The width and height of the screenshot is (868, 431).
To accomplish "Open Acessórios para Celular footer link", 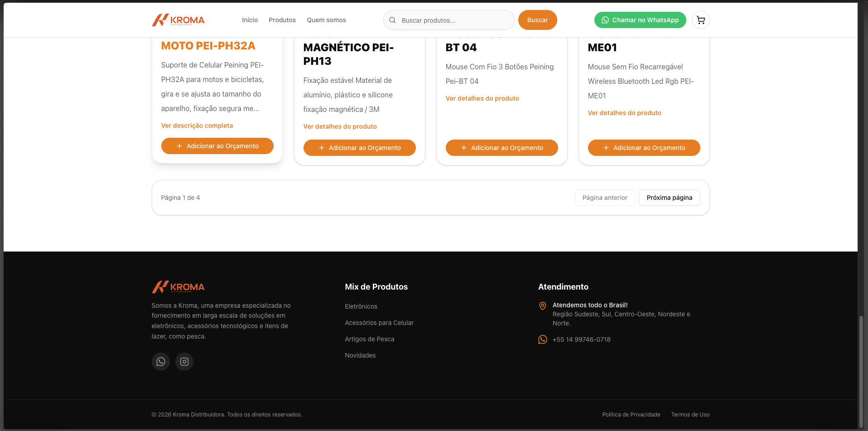I will pos(379,323).
